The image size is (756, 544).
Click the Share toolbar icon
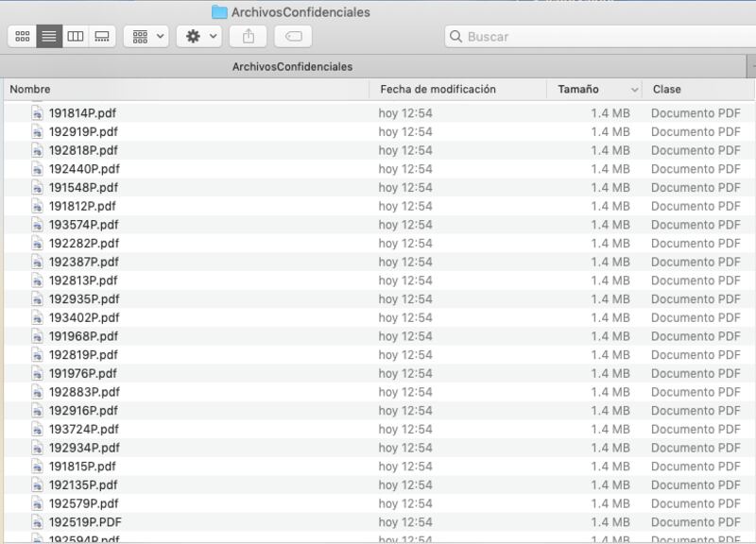[249, 36]
